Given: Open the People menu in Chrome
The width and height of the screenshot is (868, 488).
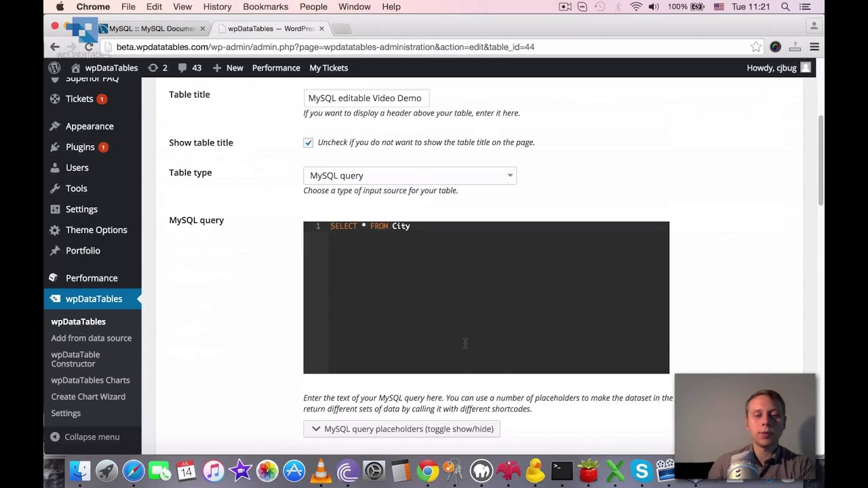Looking at the screenshot, I should pos(313,7).
